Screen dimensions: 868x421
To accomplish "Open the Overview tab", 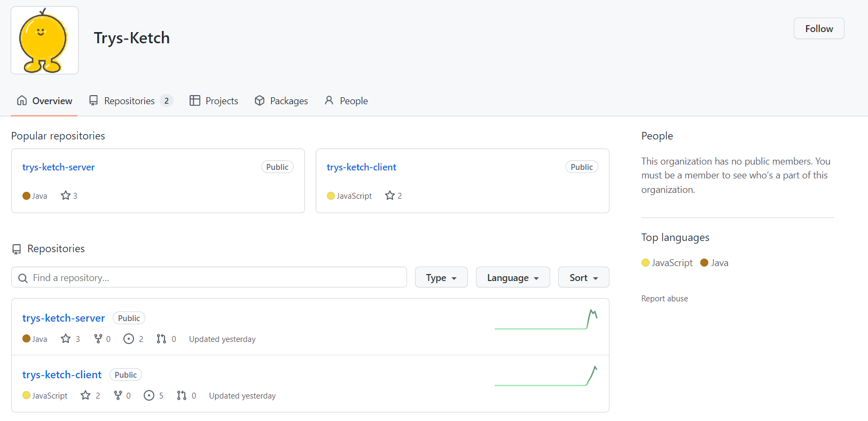I will point(44,100).
